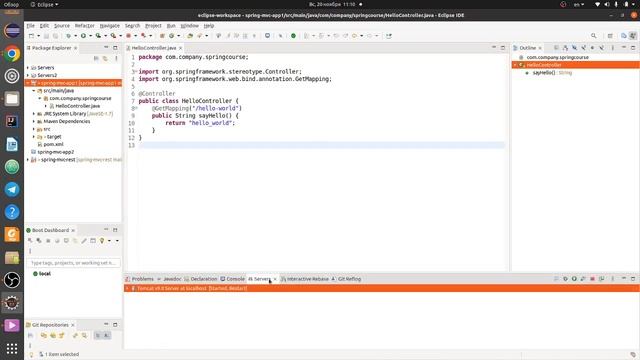
Task: Open the Run dropdown arrow in toolbar
Action: (90, 36)
